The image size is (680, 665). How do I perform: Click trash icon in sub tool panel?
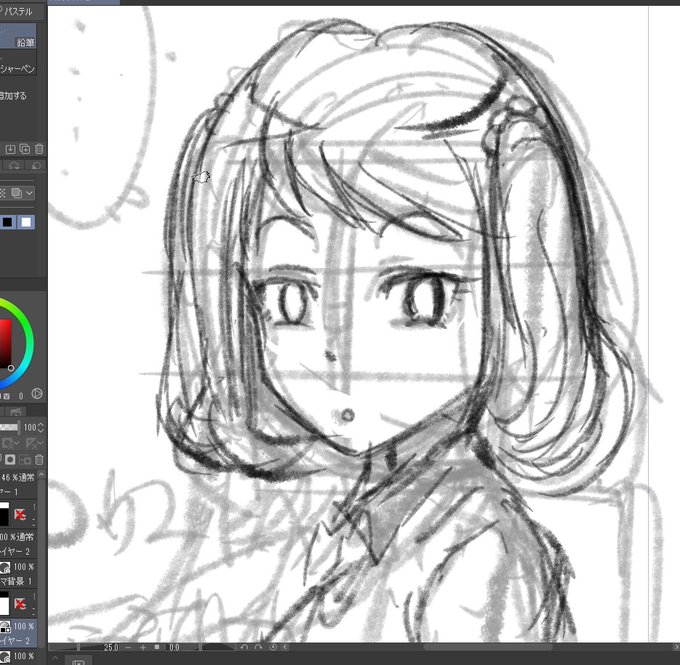[x=39, y=149]
